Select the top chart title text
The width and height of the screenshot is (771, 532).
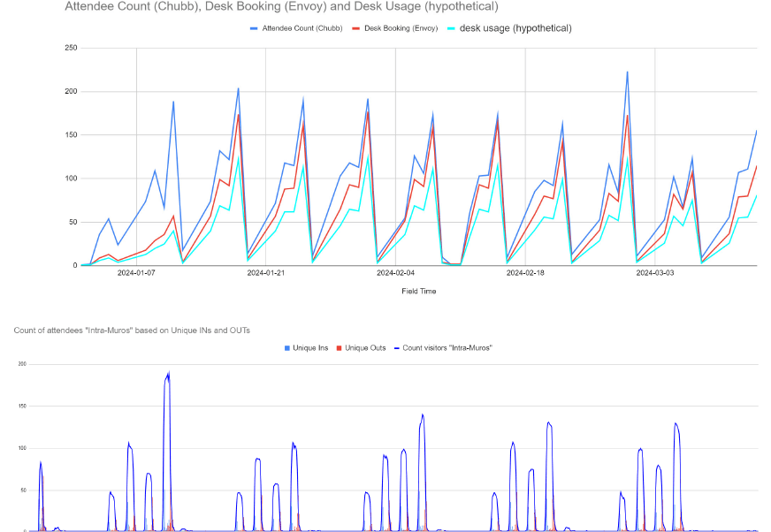tap(281, 7)
